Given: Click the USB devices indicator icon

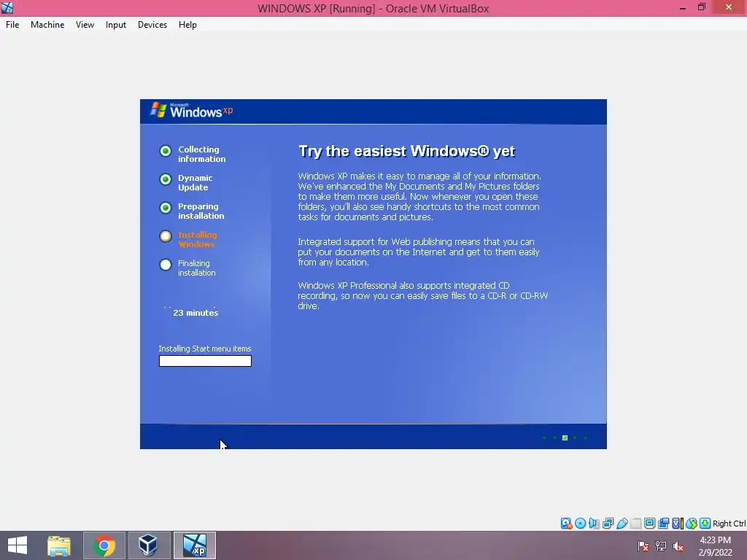Looking at the screenshot, I should [622, 524].
